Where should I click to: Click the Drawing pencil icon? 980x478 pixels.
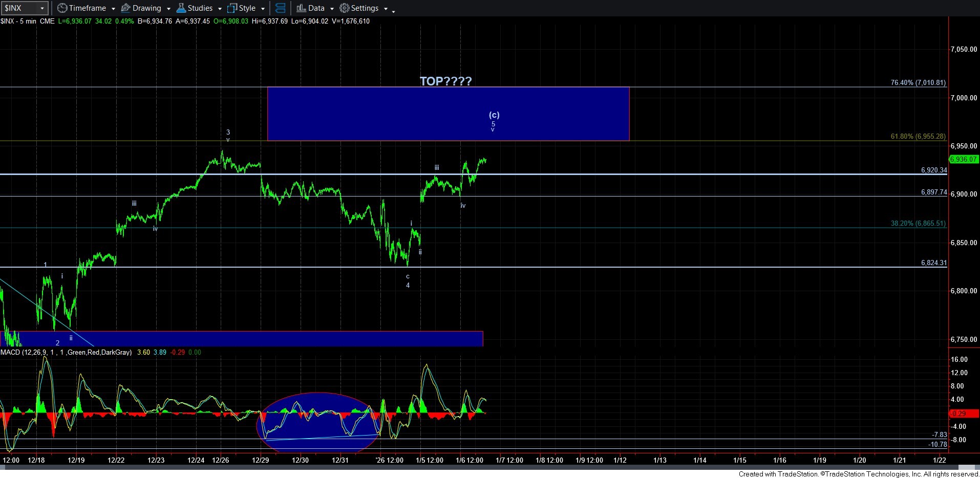coord(125,8)
